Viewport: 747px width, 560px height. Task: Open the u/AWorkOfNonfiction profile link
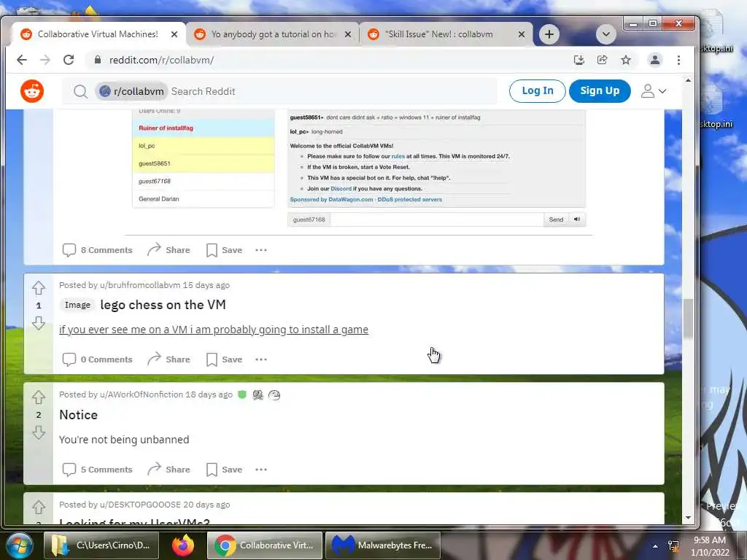point(142,394)
